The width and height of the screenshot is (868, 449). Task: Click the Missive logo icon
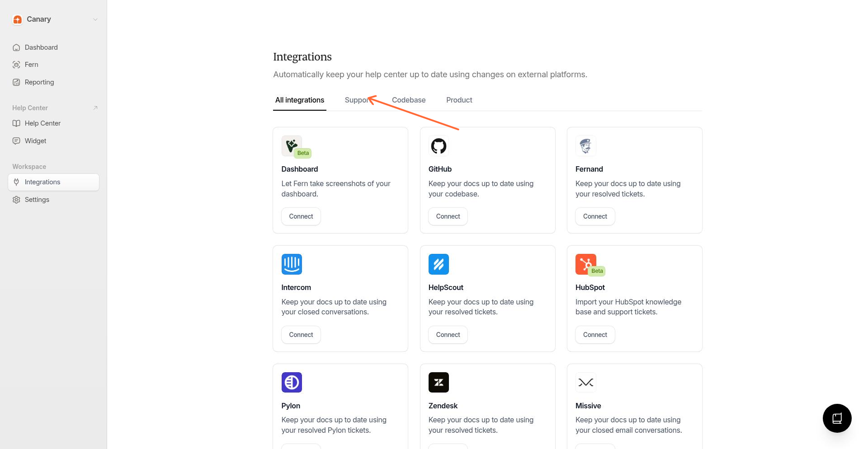point(585,382)
